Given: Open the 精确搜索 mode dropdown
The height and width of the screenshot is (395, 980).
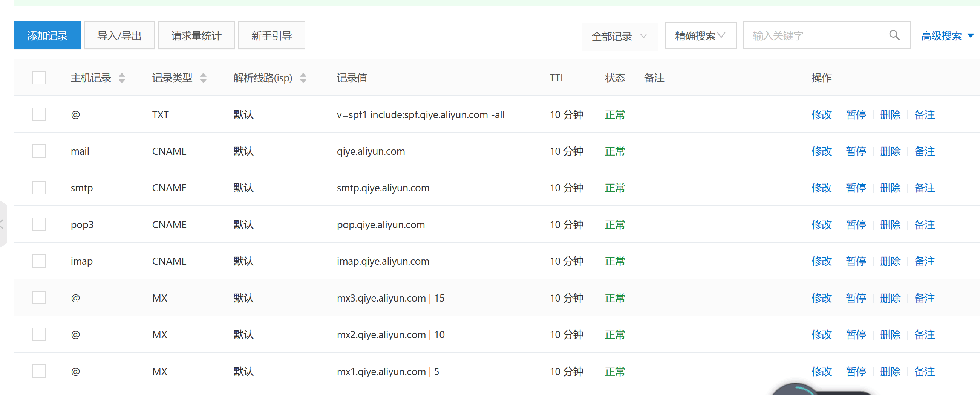Looking at the screenshot, I should tap(700, 35).
